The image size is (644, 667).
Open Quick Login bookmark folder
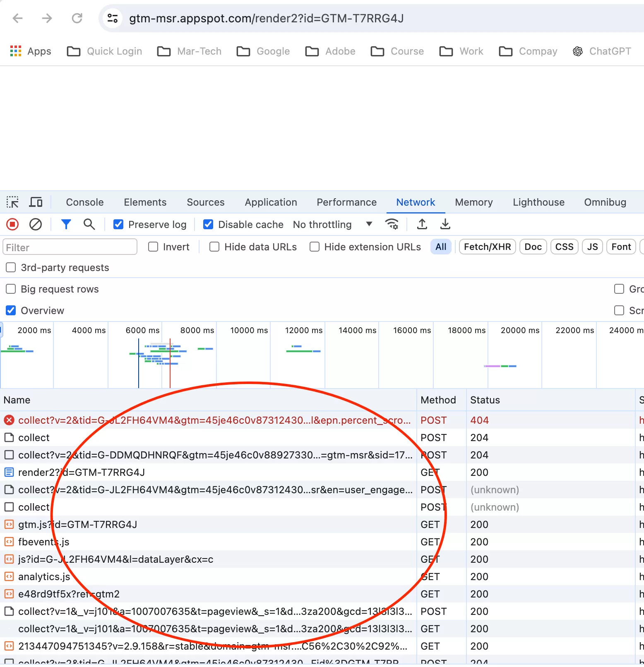click(104, 51)
